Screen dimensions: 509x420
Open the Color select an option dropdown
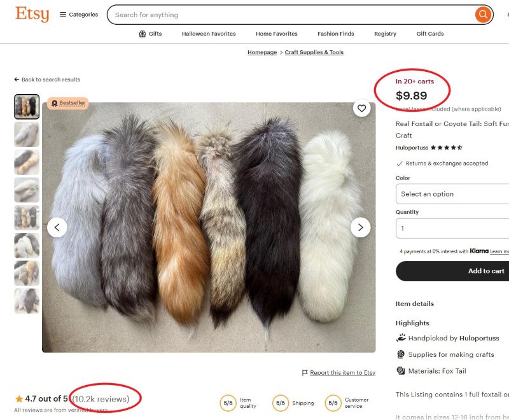pos(452,194)
